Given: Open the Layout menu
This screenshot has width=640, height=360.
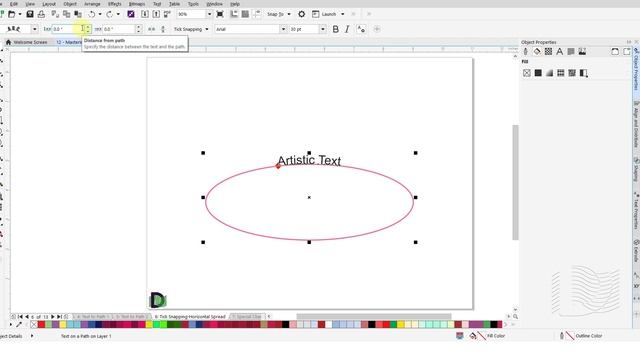Looking at the screenshot, I should (x=49, y=4).
